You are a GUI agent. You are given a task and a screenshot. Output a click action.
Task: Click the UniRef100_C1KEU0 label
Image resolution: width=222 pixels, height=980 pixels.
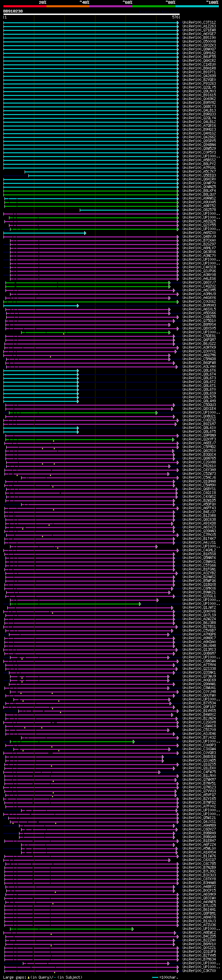[x=199, y=65]
